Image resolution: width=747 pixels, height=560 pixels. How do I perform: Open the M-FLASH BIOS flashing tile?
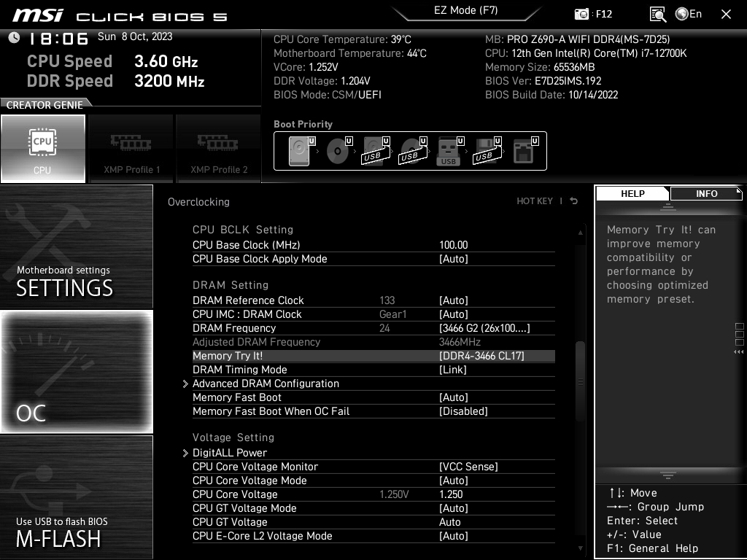76,497
